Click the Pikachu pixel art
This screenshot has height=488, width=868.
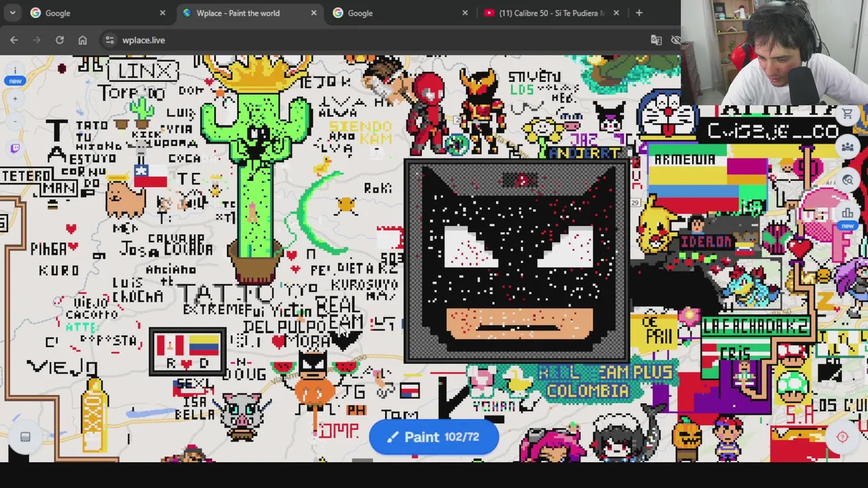[x=656, y=226]
